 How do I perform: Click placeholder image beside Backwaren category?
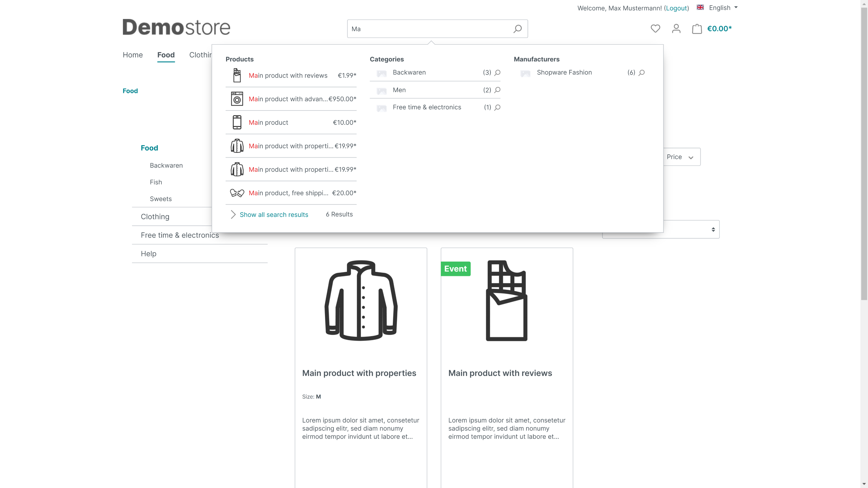381,73
